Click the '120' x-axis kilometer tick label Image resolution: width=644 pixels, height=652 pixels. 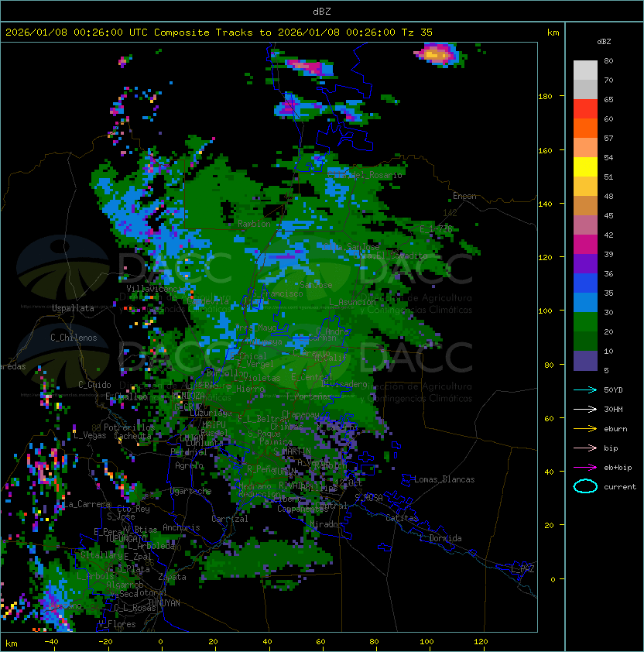(x=481, y=642)
